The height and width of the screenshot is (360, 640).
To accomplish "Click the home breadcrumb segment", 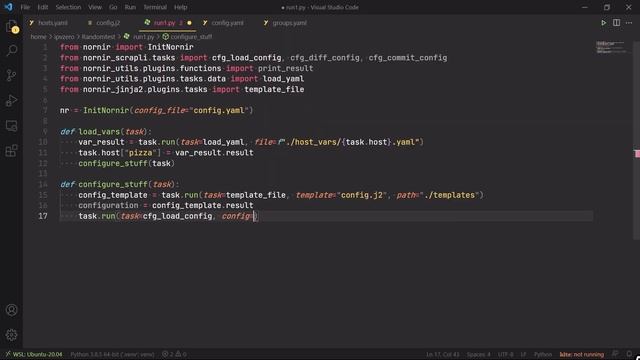I will pyautogui.click(x=38, y=37).
